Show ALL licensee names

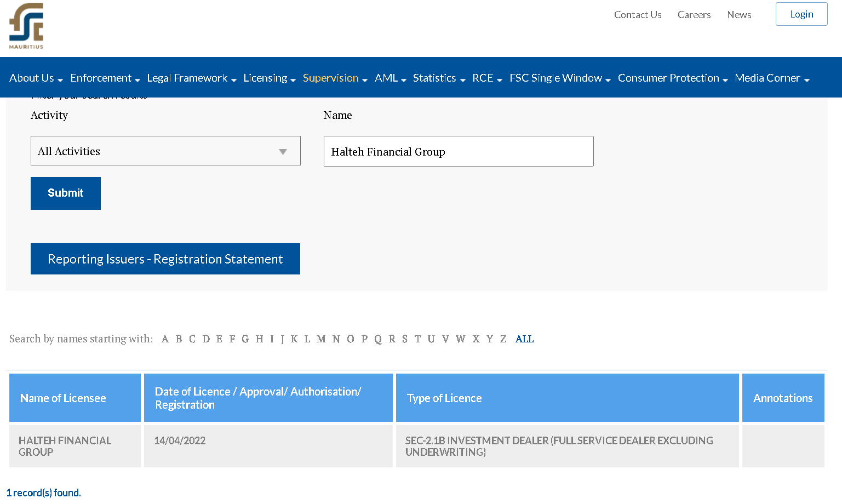click(524, 339)
